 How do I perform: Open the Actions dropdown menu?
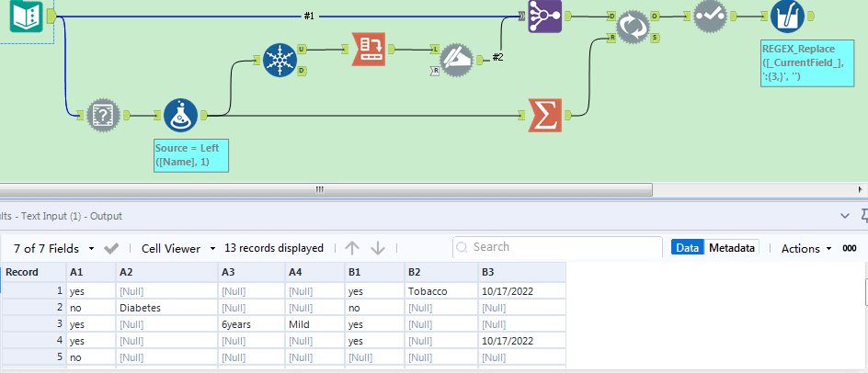(806, 248)
